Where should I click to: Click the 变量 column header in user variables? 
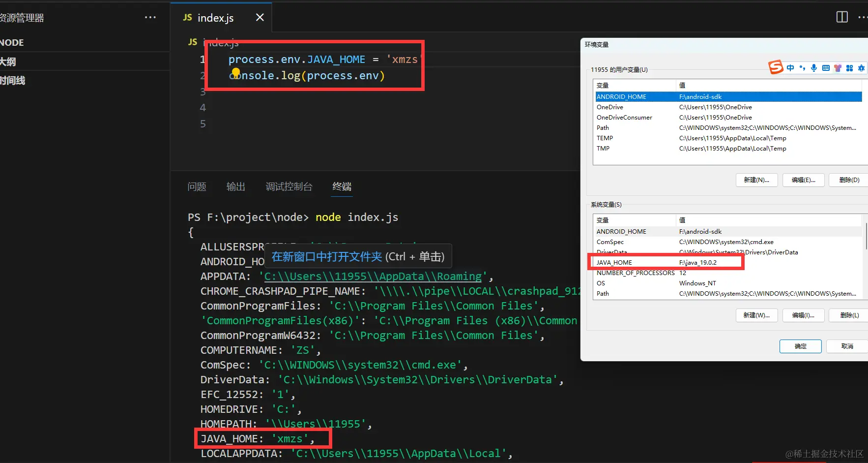635,86
